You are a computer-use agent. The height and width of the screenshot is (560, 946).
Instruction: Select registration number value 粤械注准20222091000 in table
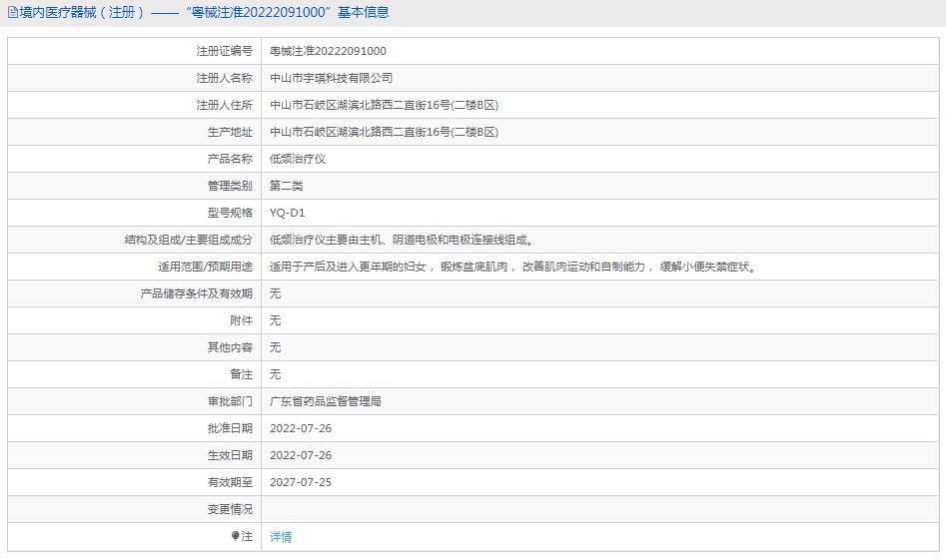coord(328,51)
